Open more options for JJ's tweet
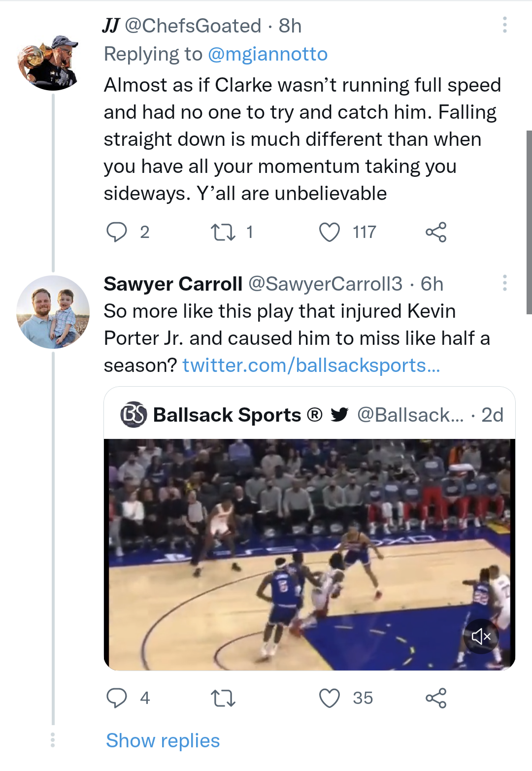 (x=505, y=25)
